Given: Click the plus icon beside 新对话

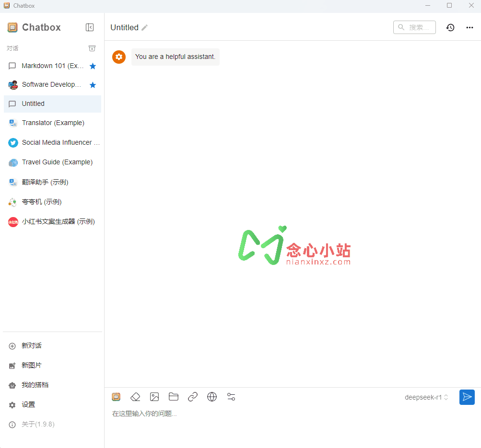Looking at the screenshot, I should pos(12,346).
